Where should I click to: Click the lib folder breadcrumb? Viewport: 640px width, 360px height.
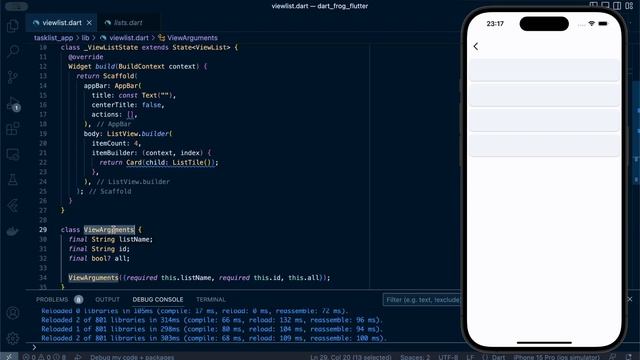click(x=85, y=38)
